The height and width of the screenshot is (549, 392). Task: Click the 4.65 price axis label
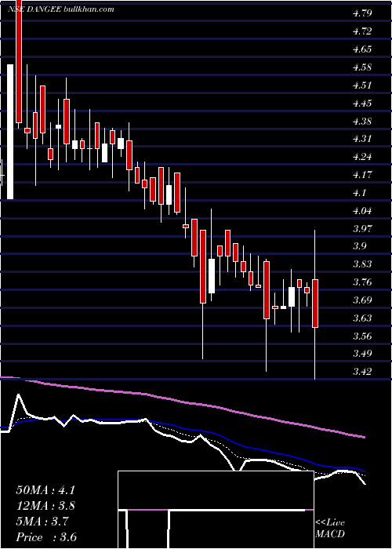pos(362,49)
